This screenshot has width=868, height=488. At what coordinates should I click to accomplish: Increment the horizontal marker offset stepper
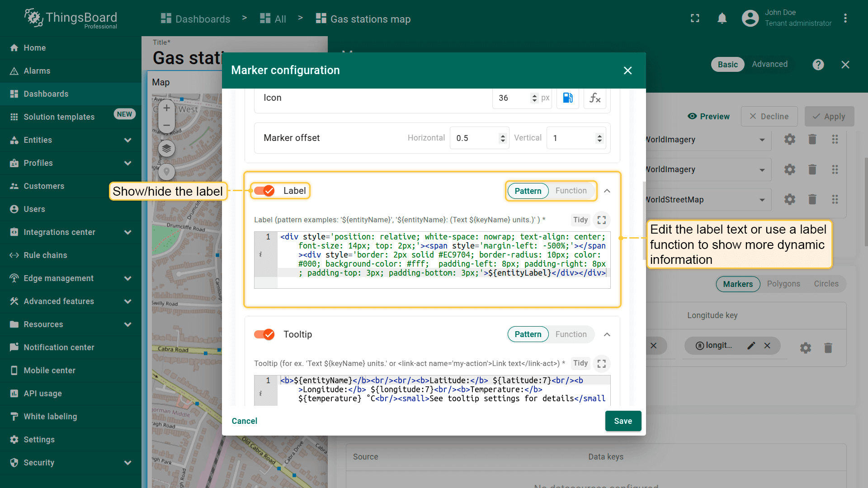pos(503,135)
